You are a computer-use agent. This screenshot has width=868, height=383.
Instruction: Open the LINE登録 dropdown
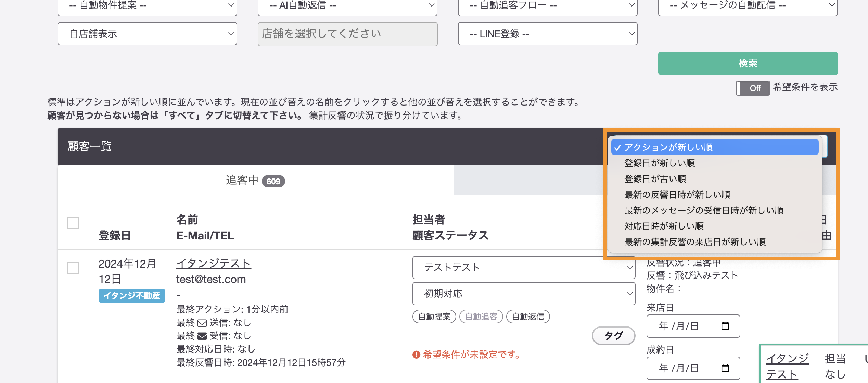(548, 34)
